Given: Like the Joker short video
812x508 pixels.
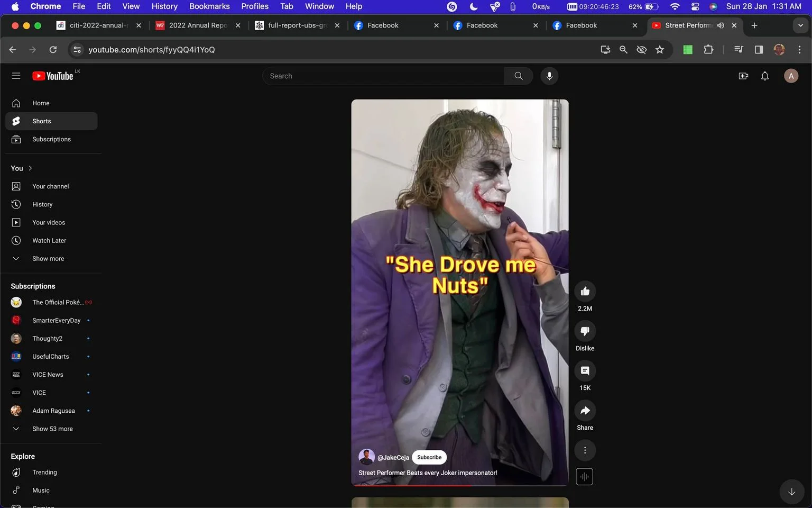Looking at the screenshot, I should (585, 292).
